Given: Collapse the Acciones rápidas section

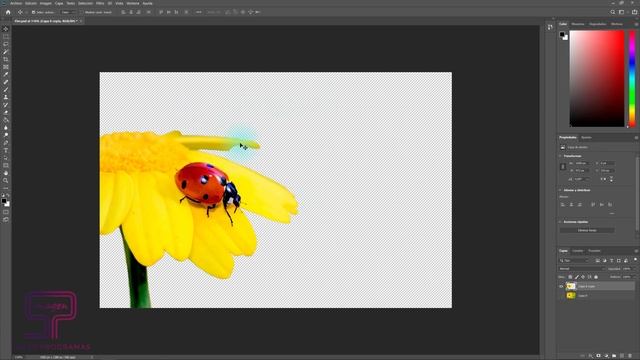Looking at the screenshot, I should tap(560, 222).
